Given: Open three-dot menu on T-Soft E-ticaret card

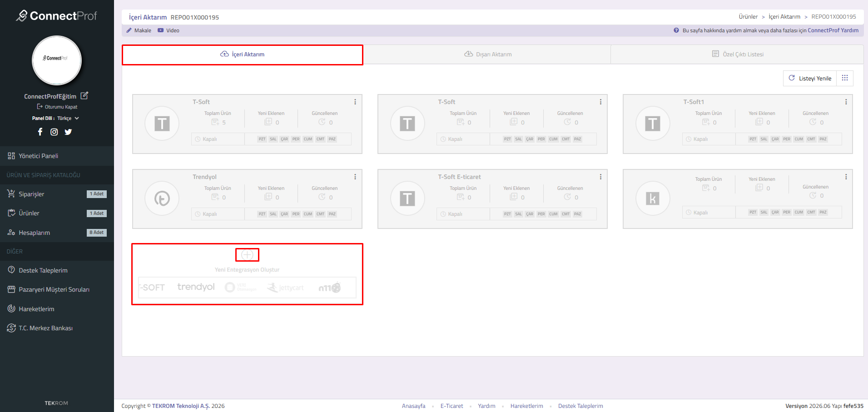Looking at the screenshot, I should click(x=600, y=177).
